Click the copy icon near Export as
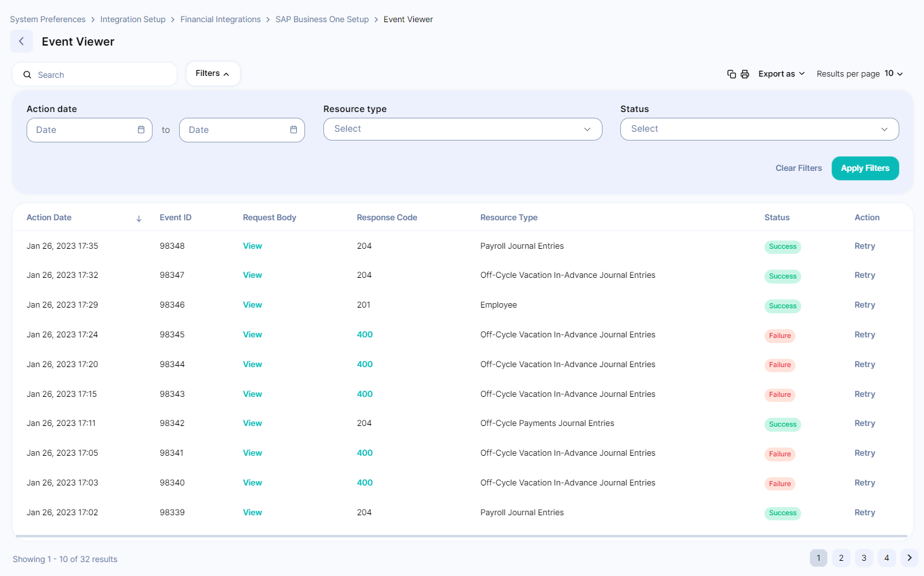This screenshot has width=924, height=576. pyautogui.click(x=732, y=74)
